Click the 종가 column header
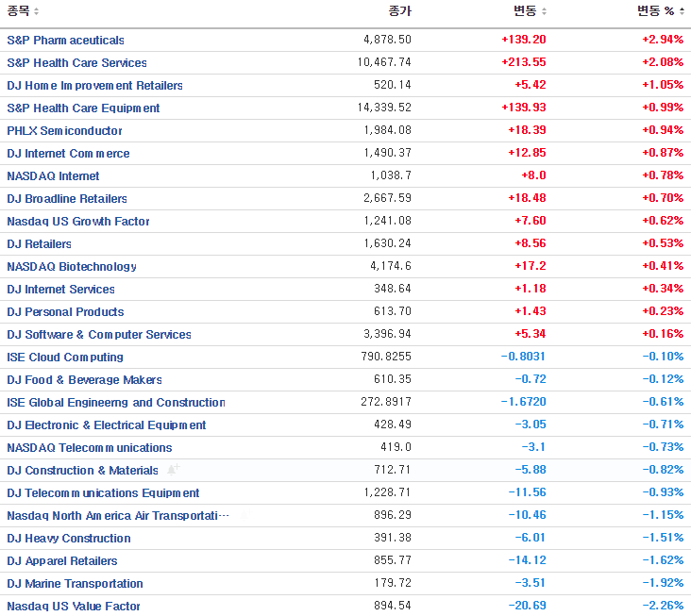The width and height of the screenshot is (691, 616). 399,11
